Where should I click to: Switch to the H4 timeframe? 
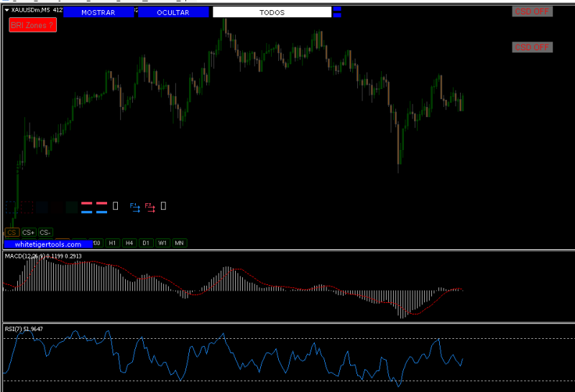tap(129, 243)
